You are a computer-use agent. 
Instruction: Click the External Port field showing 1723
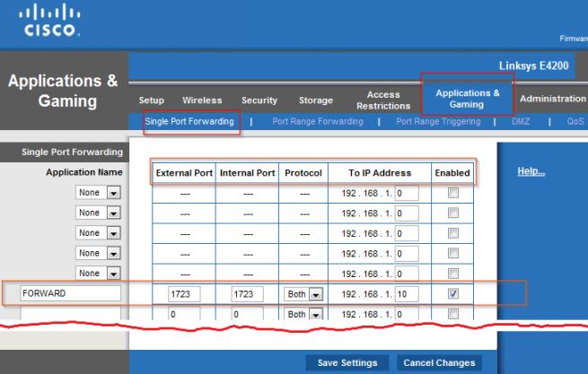[184, 294]
